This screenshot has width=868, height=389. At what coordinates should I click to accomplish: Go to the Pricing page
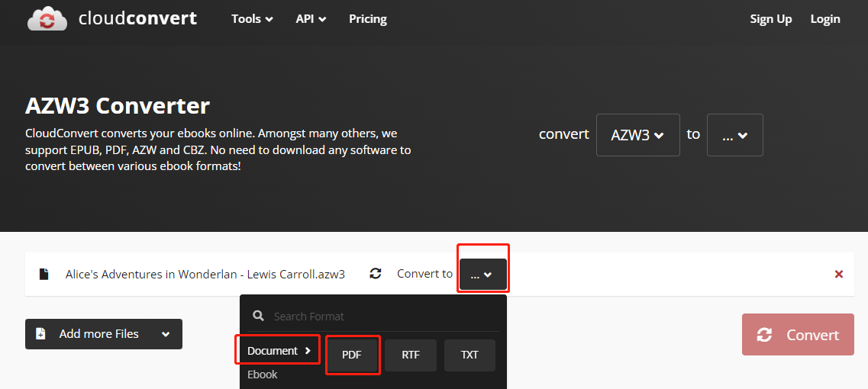[367, 19]
